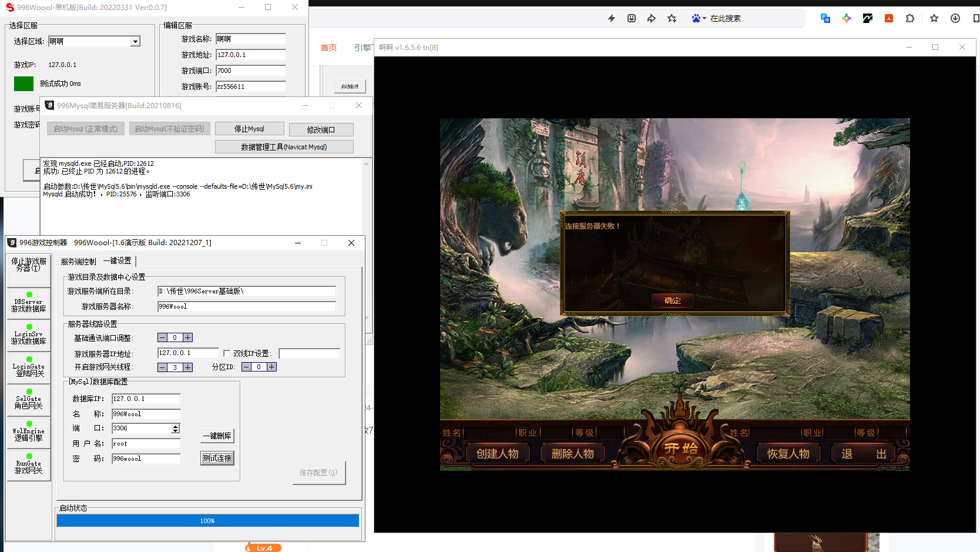Image resolution: width=980 pixels, height=552 pixels.
Task: Open the browser downloads icon
Action: point(955,18)
